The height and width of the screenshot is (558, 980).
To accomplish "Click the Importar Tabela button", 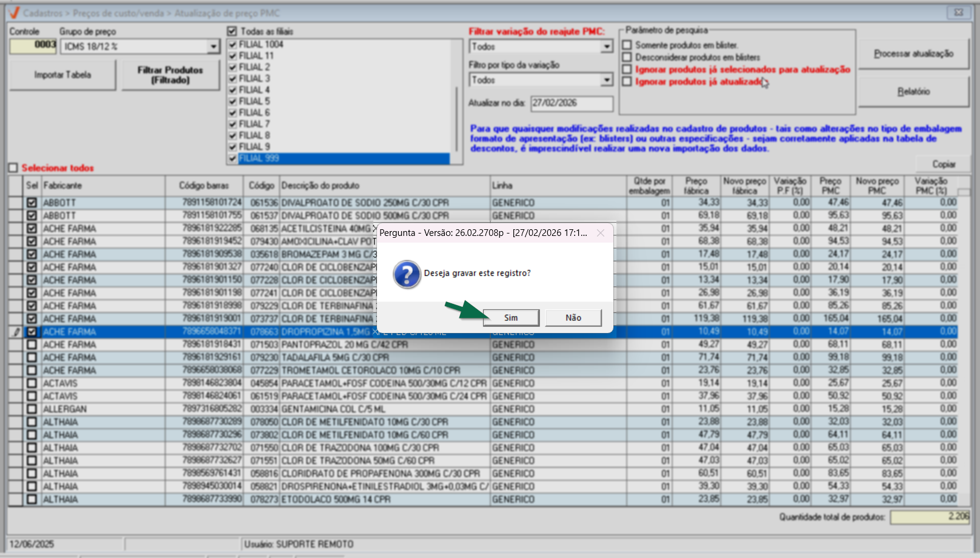I will [x=62, y=75].
